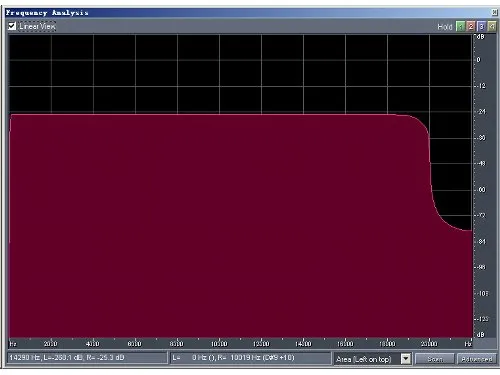
Task: Uncheck the Linear View checkbox
Action: (x=12, y=26)
